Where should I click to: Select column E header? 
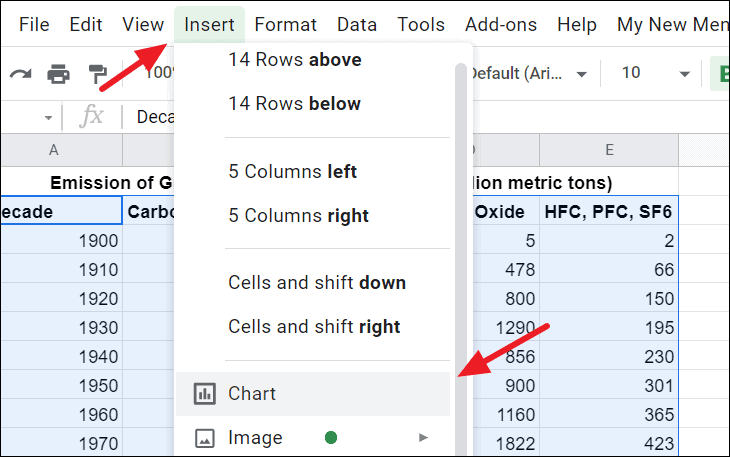coord(608,150)
